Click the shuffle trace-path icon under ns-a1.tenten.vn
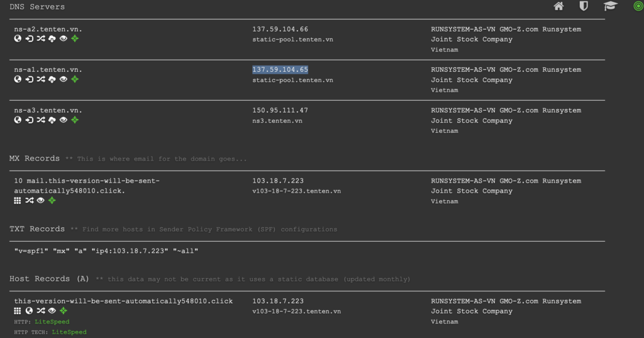 pyautogui.click(x=41, y=79)
